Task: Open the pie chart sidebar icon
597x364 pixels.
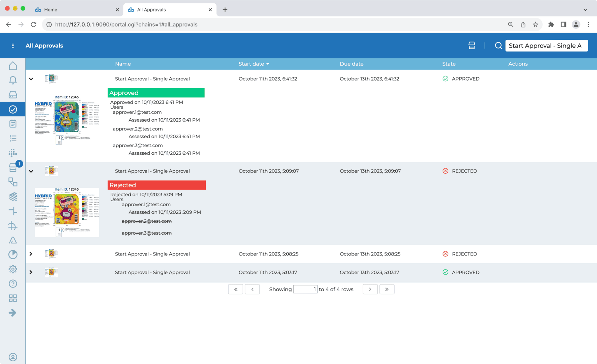Action: coord(13,254)
